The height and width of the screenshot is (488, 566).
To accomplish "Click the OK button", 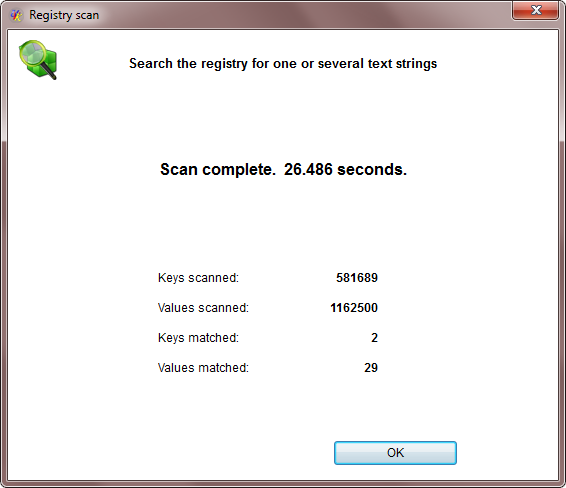I will coord(395,453).
